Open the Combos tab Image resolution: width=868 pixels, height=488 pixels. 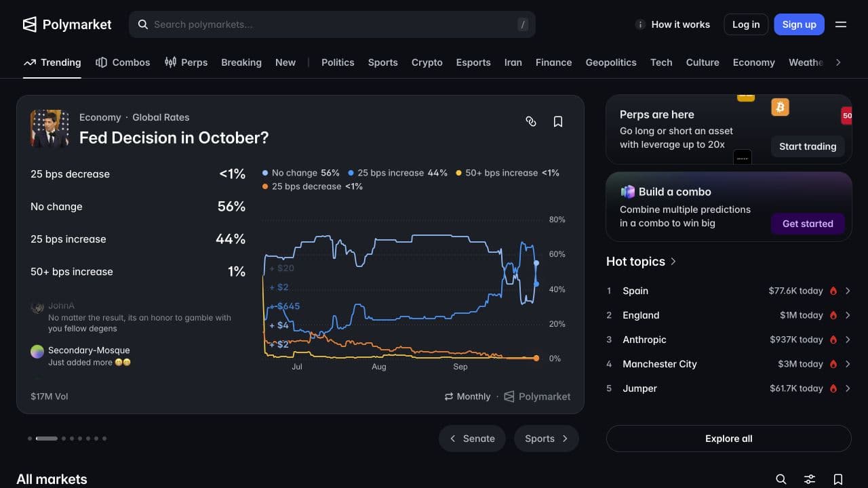pyautogui.click(x=123, y=62)
